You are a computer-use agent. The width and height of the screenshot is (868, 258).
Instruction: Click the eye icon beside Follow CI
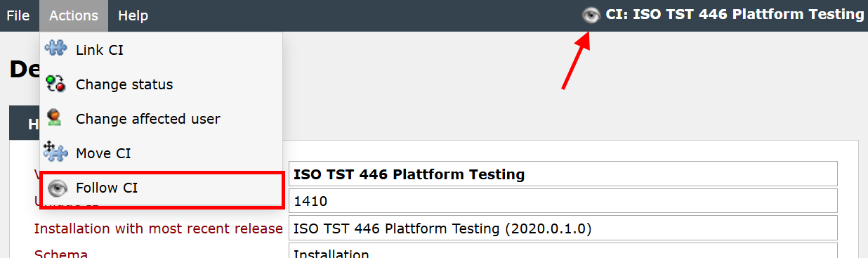click(56, 188)
